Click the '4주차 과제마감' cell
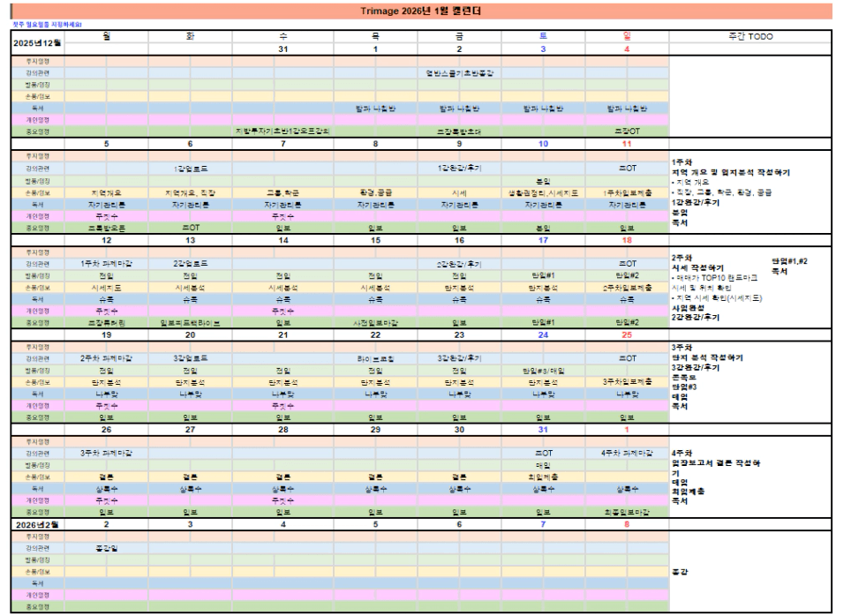851x616 pixels. 627,453
